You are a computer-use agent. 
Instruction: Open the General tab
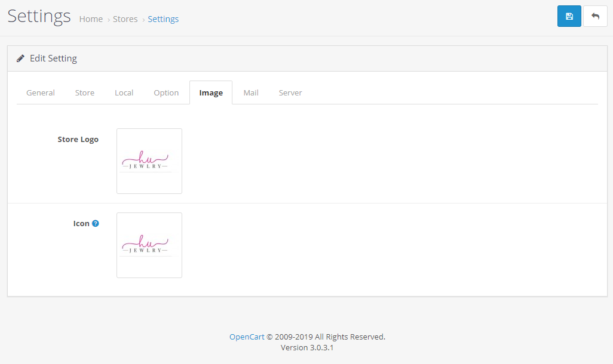point(40,92)
